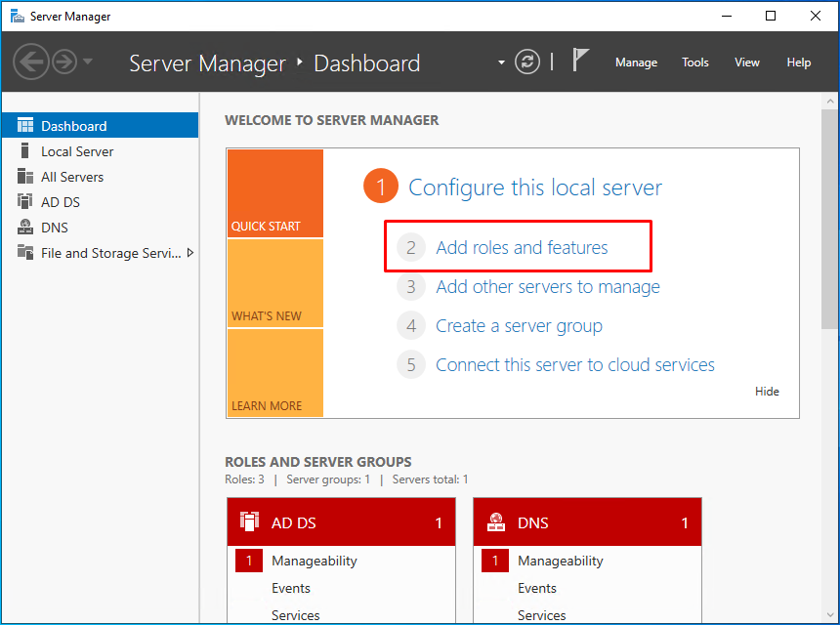This screenshot has width=840, height=625.
Task: Click the forward navigation arrow
Action: point(64,62)
